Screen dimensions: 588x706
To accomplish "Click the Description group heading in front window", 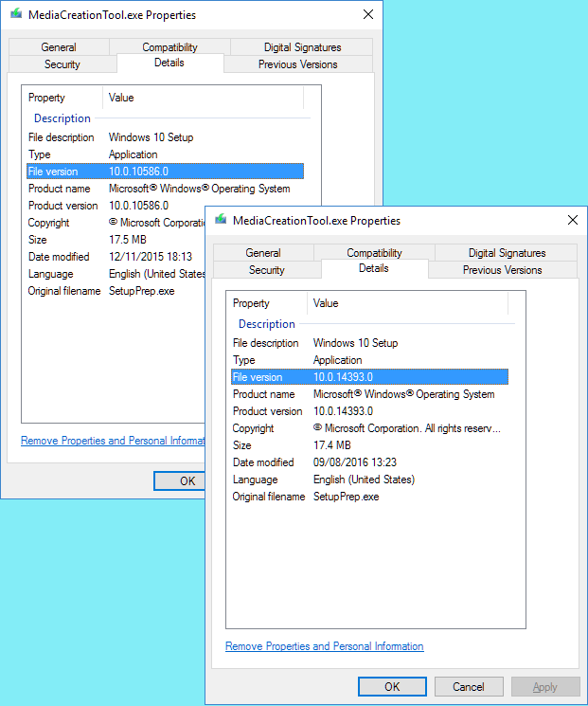I will [x=267, y=324].
